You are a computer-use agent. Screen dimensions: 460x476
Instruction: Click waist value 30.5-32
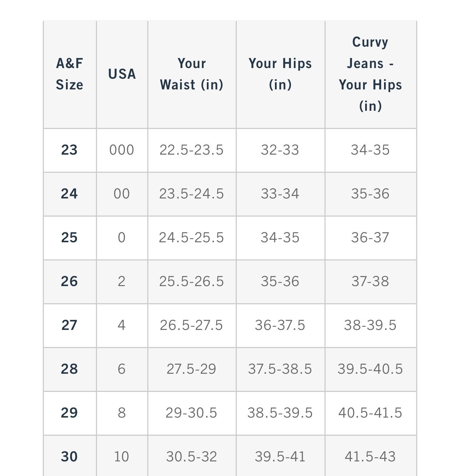pyautogui.click(x=191, y=457)
